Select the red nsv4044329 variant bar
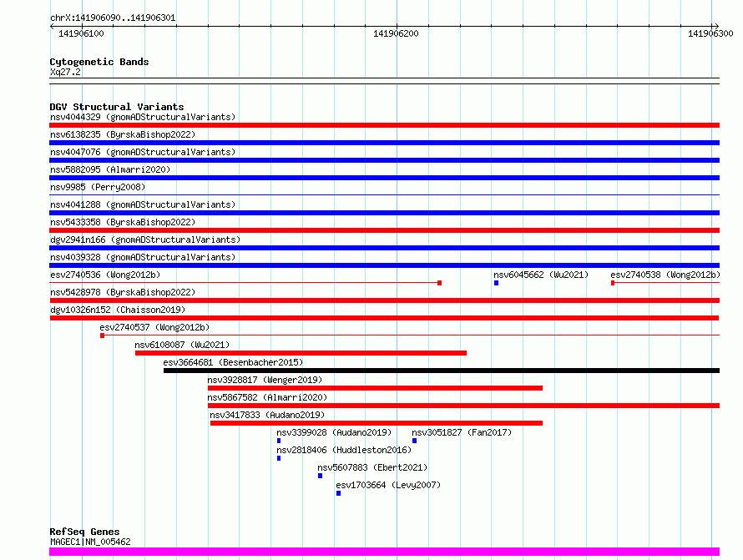The width and height of the screenshot is (743, 560). click(x=384, y=125)
